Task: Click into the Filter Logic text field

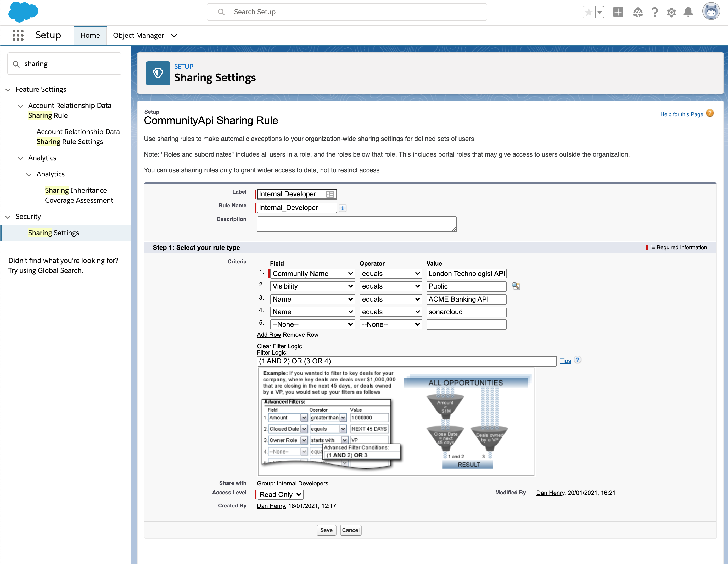Action: tap(406, 361)
